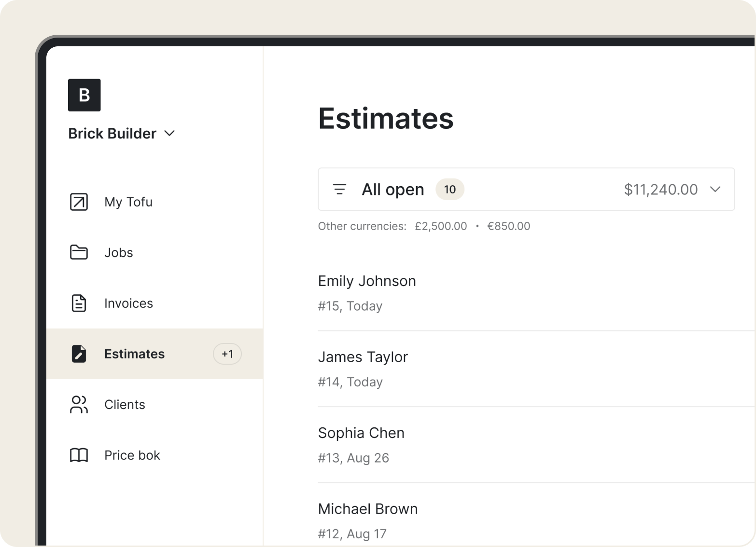Click the 10 count badge
The width and height of the screenshot is (756, 547).
[x=450, y=189]
